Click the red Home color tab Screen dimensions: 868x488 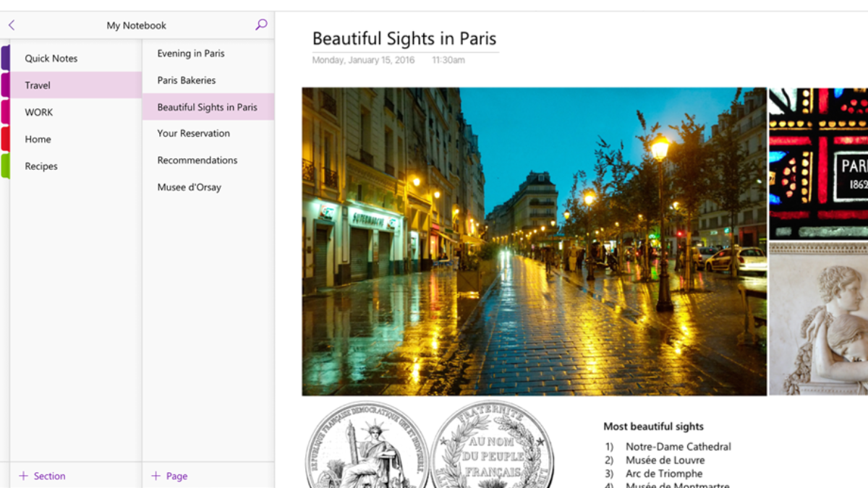(5, 139)
